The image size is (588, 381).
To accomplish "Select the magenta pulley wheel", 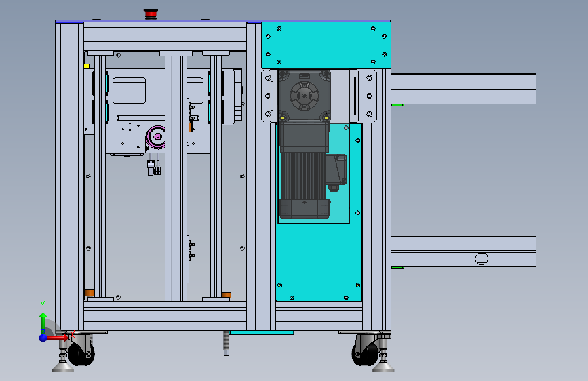I will (x=156, y=137).
